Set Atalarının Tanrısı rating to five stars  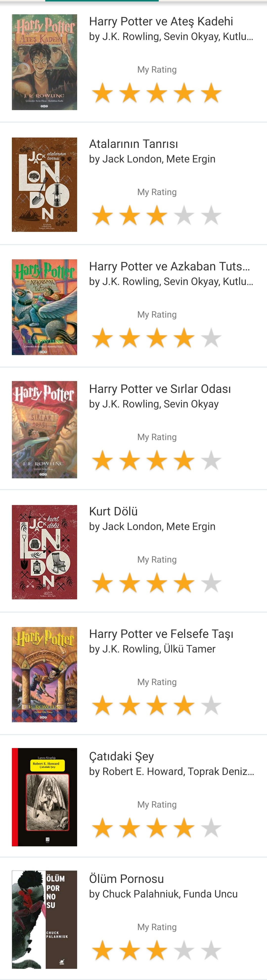point(211,215)
